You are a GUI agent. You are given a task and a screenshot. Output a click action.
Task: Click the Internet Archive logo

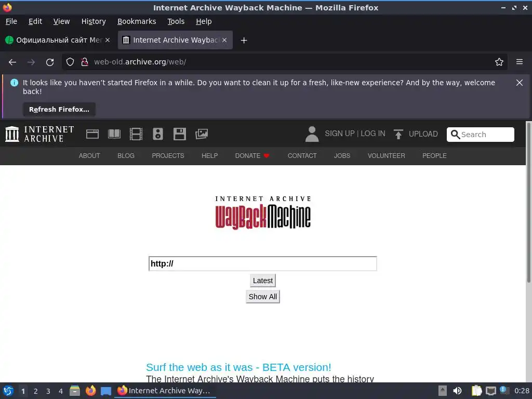pos(39,134)
